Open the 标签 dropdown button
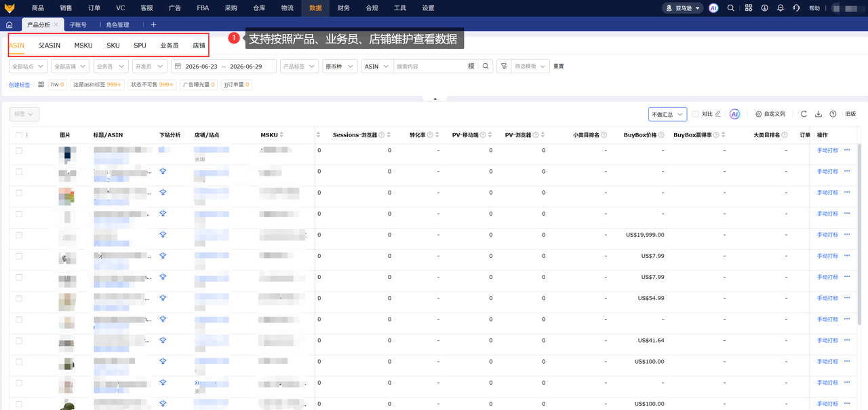Screen dimensions: 868x410 pos(24,114)
